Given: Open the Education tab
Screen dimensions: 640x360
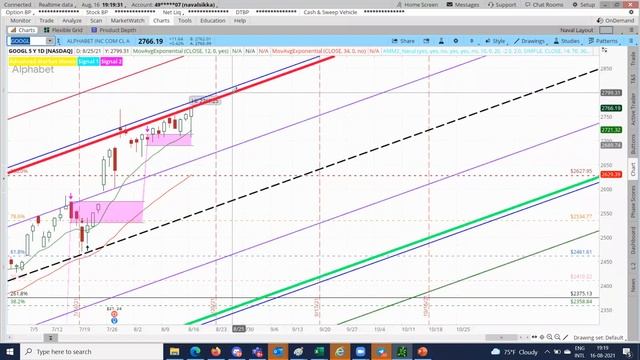Looking at the screenshot, I should pyautogui.click(x=213, y=20).
